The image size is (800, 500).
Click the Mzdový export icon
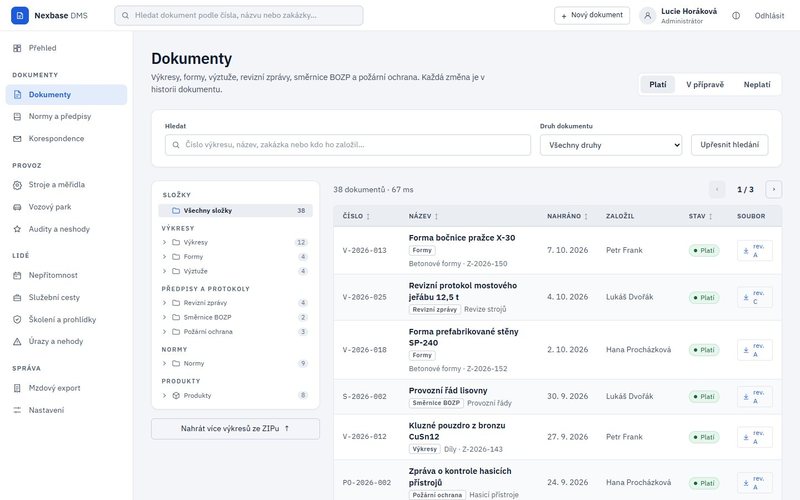[x=17, y=388]
